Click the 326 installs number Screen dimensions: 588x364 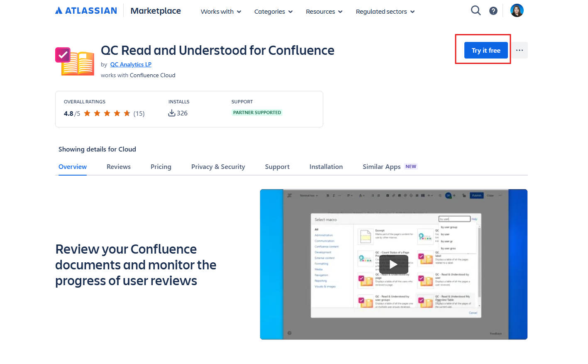182,113
